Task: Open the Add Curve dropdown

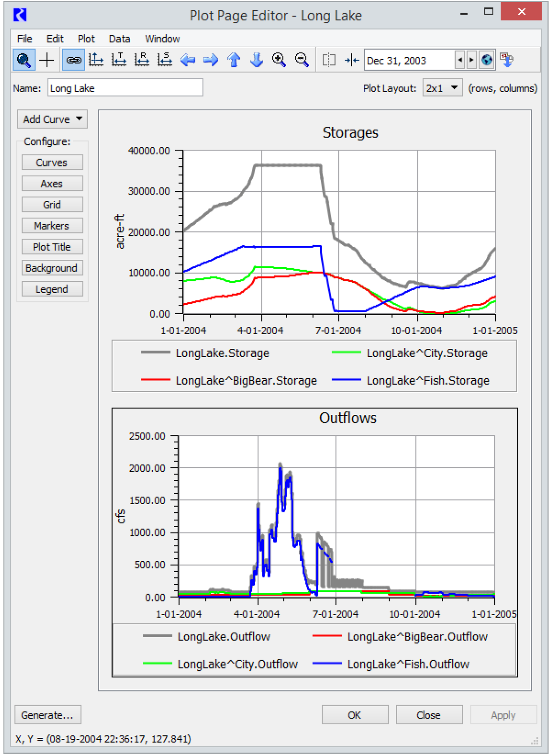Action: (x=52, y=119)
